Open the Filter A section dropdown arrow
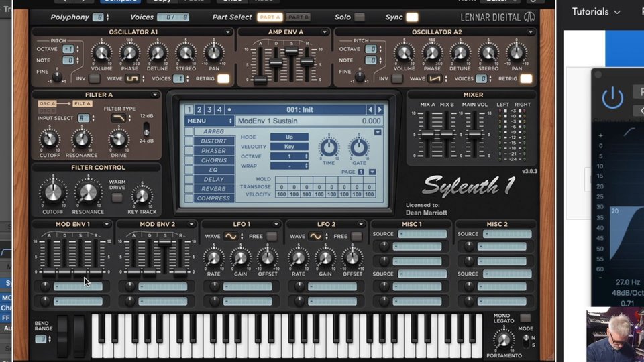644x362 pixels. pyautogui.click(x=155, y=95)
